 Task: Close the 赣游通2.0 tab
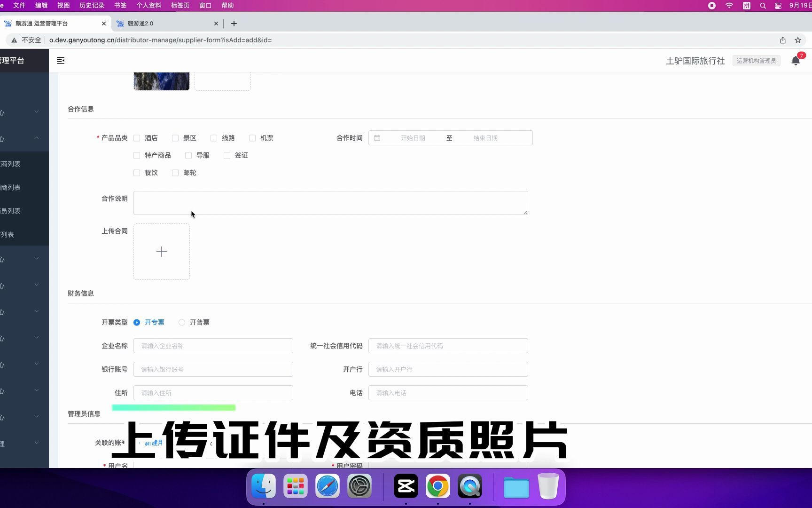(x=216, y=24)
